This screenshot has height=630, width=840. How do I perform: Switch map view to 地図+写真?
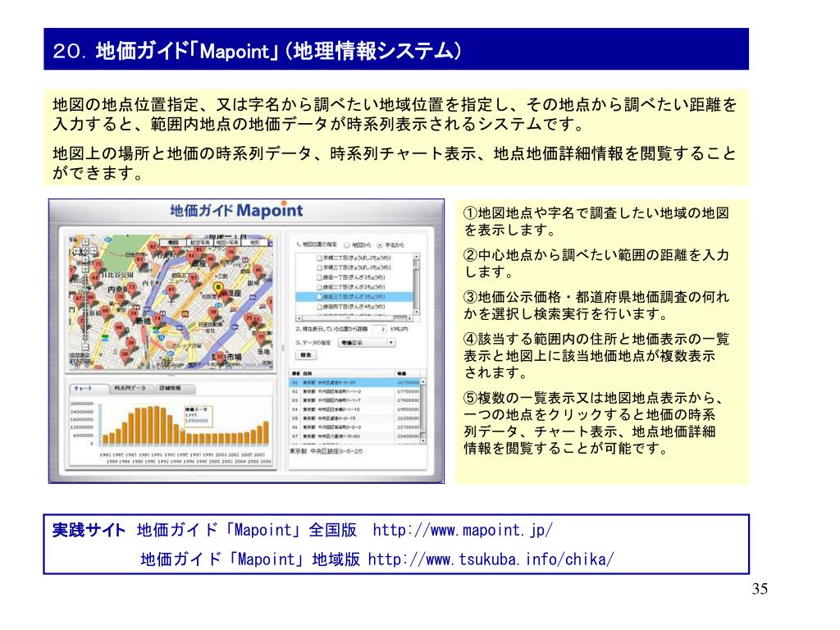[x=227, y=243]
